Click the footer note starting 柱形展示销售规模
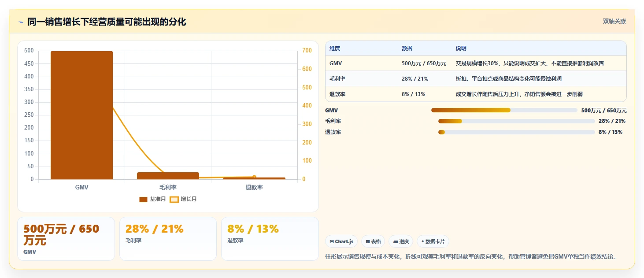644x278 pixels. tap(471, 256)
